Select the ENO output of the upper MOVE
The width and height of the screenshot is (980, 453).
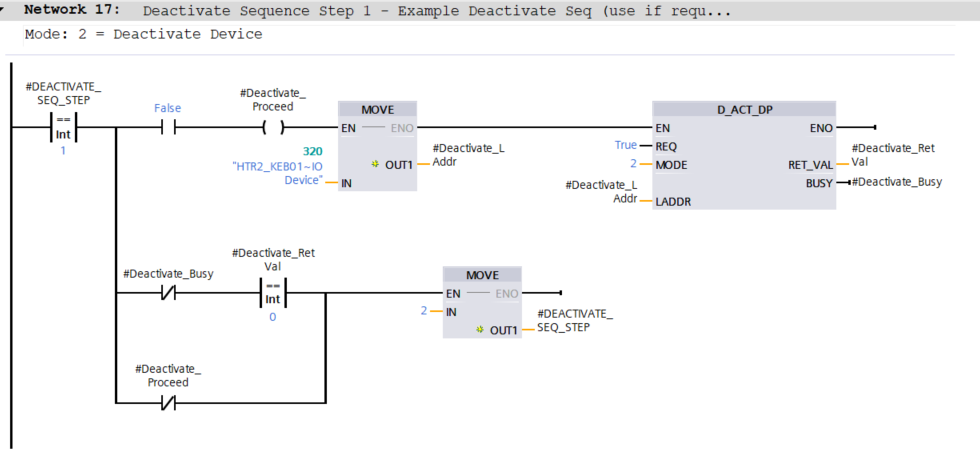coord(402,128)
